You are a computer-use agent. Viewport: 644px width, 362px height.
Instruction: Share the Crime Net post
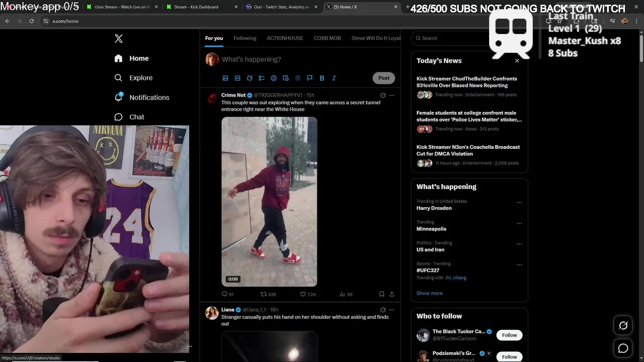pos(392,294)
